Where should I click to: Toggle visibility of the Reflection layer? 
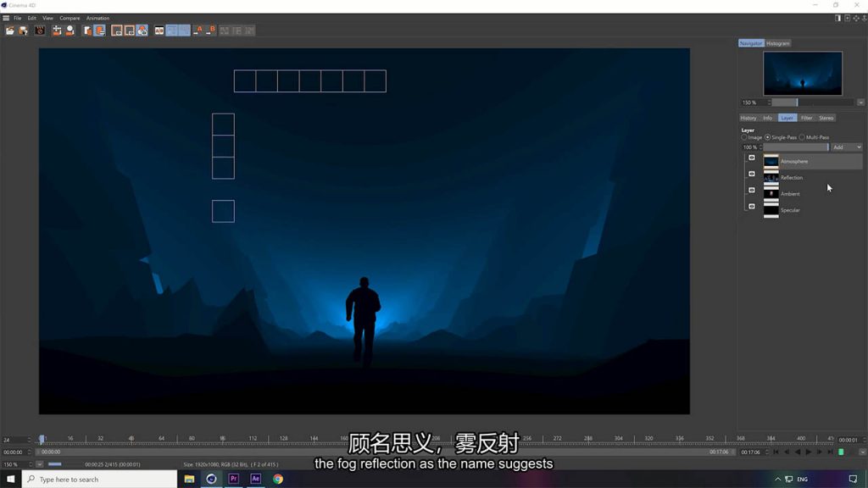tap(752, 174)
